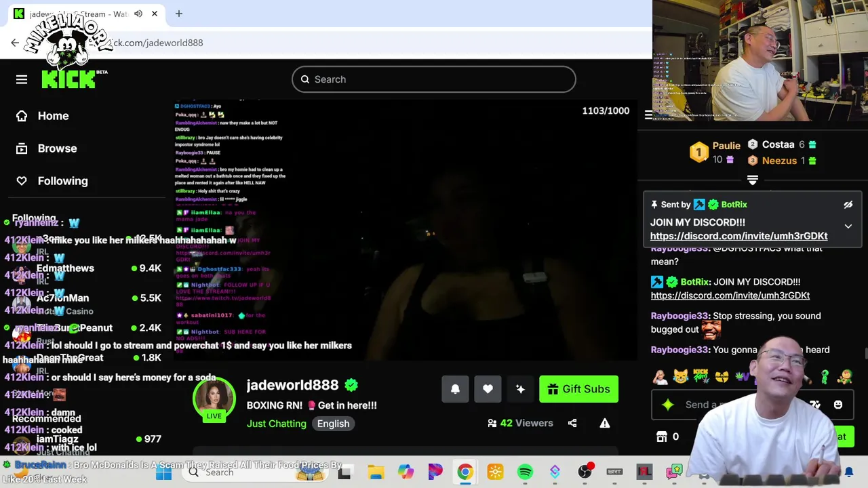Viewport: 868px width, 488px height.
Task: Open a new browser tab
Action: click(179, 14)
